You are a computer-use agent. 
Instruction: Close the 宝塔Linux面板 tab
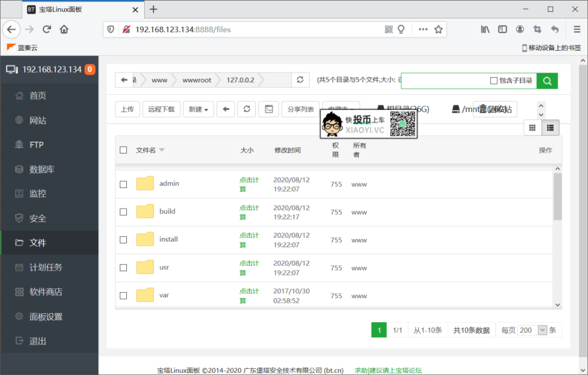[x=136, y=10]
